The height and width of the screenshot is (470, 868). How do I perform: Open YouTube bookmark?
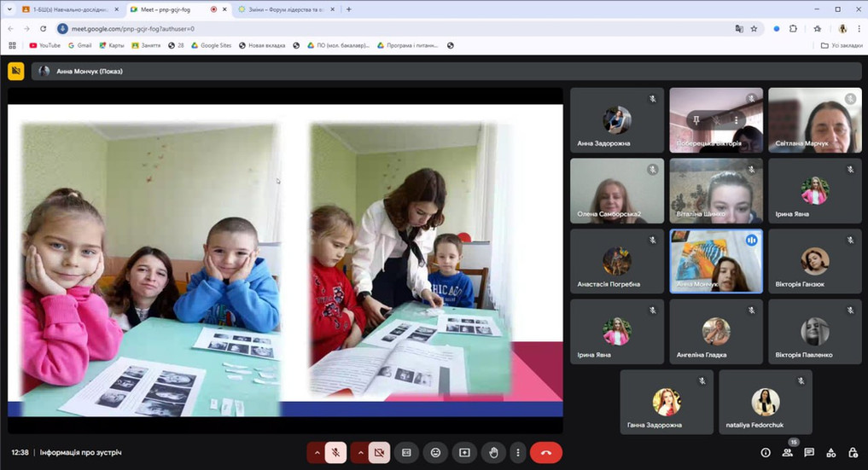click(45, 45)
